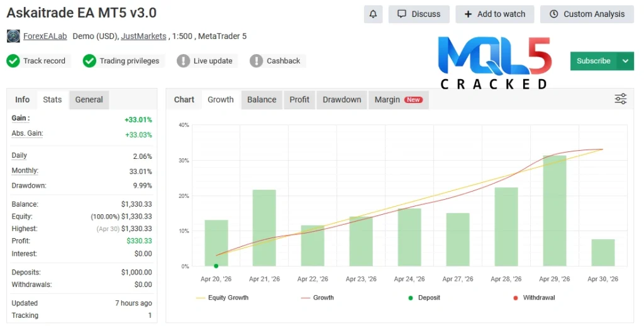Click the Abs. Gain label
This screenshot has height=326, width=644.
tap(27, 133)
